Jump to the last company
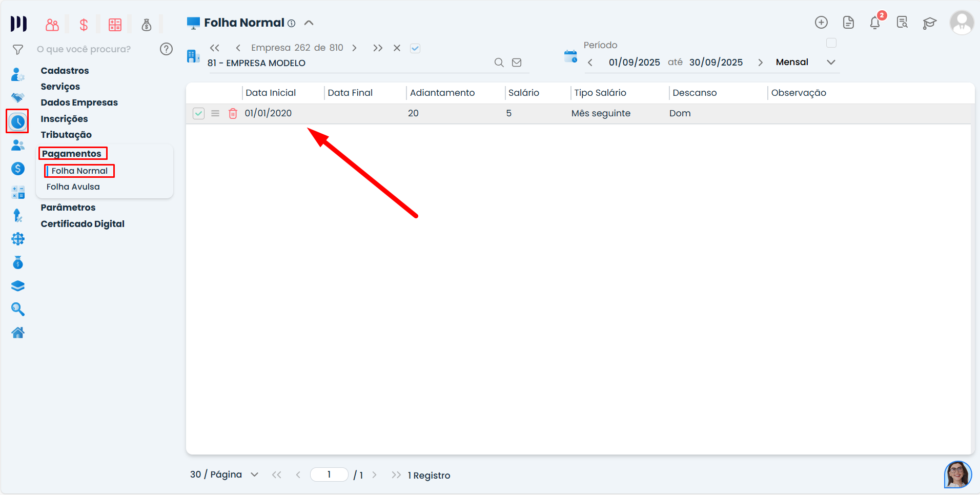 (x=378, y=48)
